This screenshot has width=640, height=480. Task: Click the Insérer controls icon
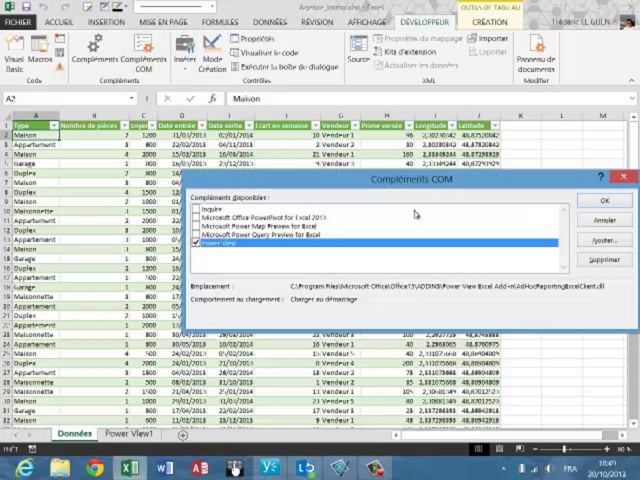click(185, 53)
